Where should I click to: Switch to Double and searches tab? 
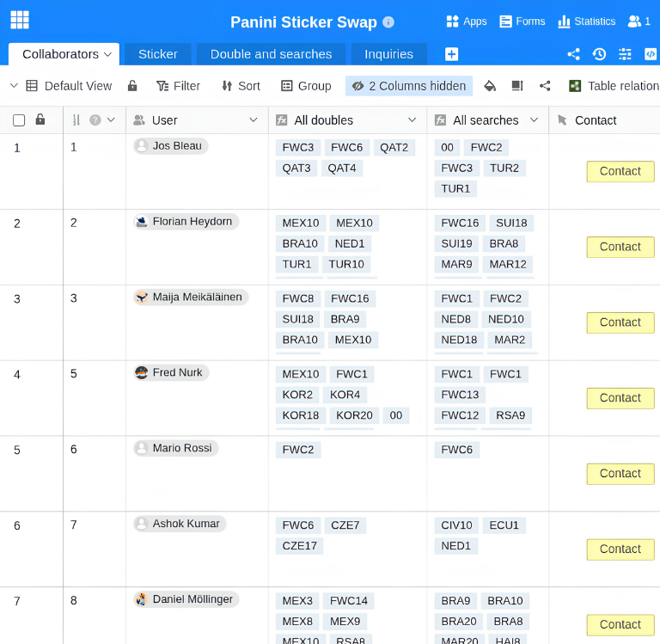[x=271, y=54]
